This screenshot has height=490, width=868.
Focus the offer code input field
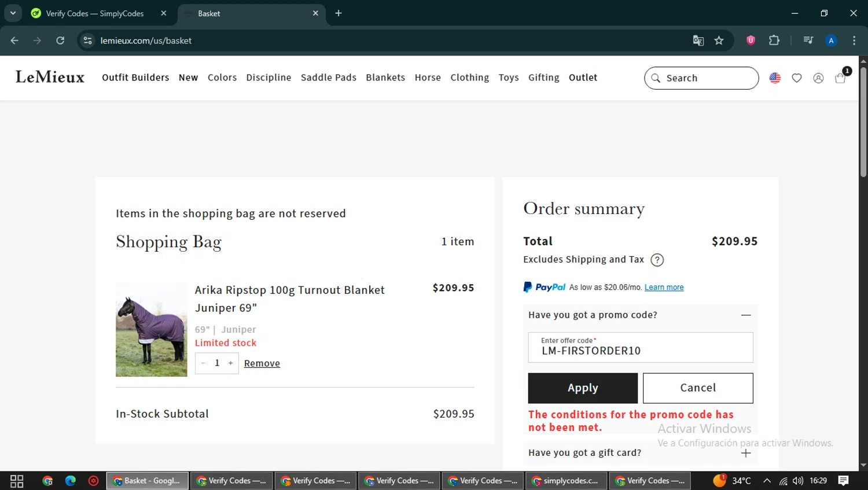pos(641,347)
